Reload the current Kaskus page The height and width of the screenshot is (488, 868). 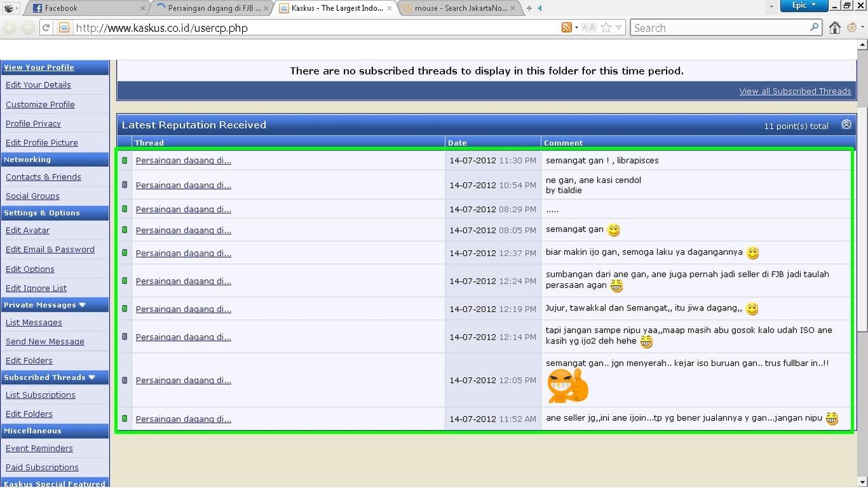click(46, 28)
